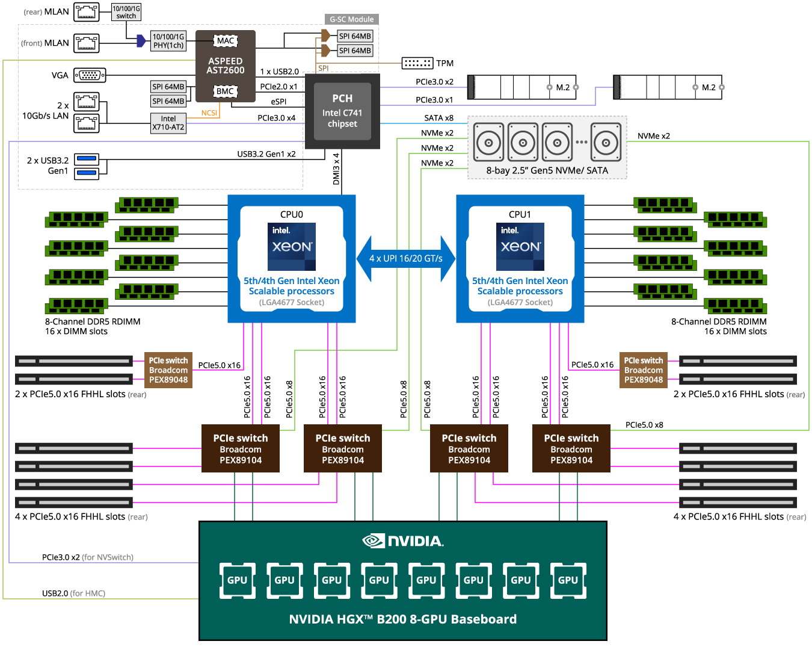This screenshot has height=647, width=812.
Task: Select the PEX89048 PCIe switch wired to CPU1
Action: (644, 370)
